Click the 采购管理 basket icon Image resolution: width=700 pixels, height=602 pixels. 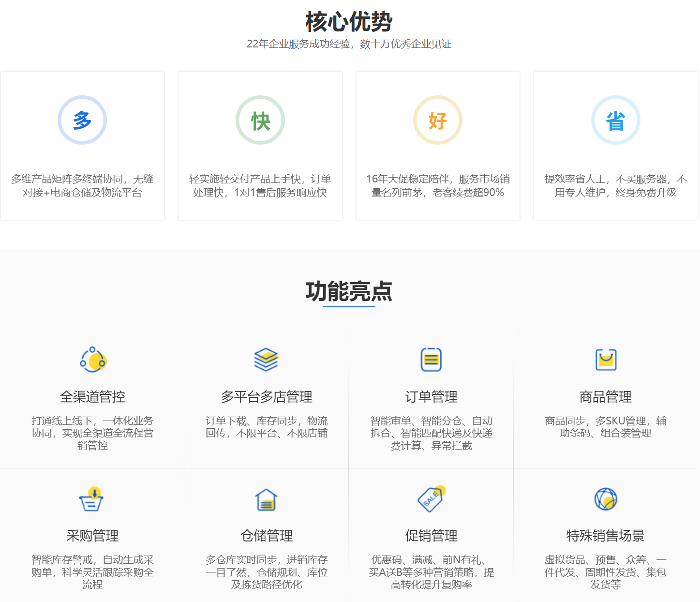92,500
